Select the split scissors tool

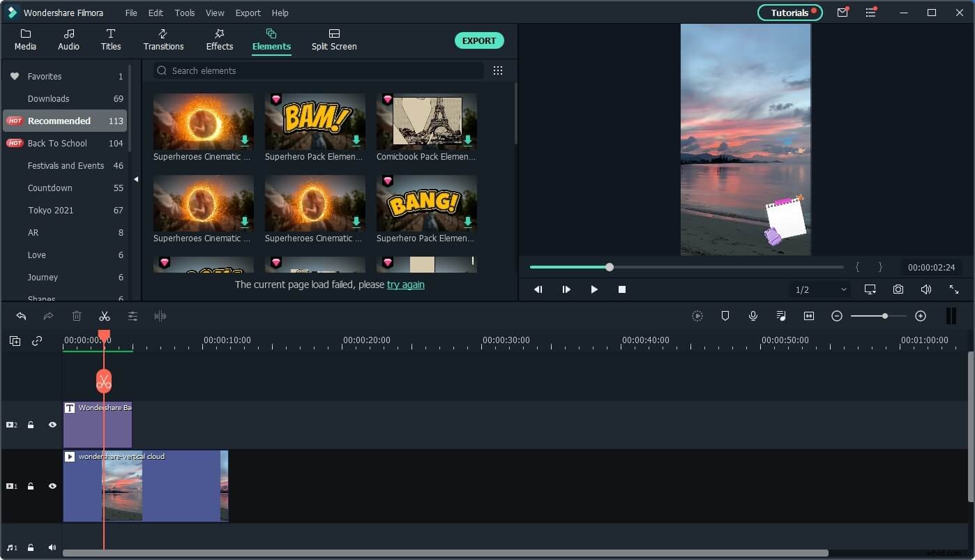(105, 316)
